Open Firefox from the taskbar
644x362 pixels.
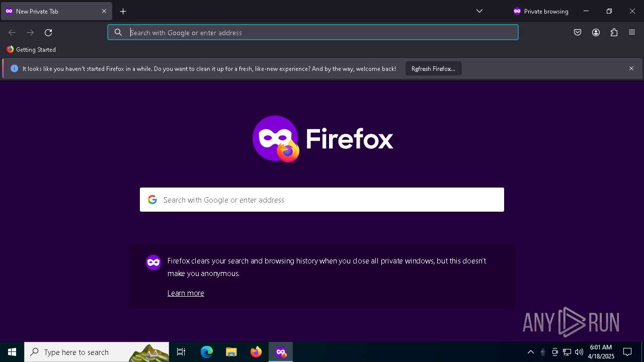[256, 352]
